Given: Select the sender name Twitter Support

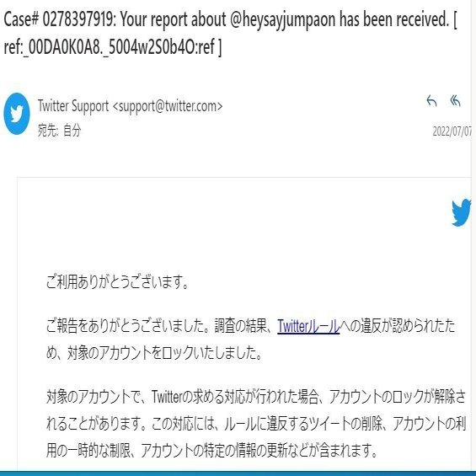Looking at the screenshot, I should (73, 106).
